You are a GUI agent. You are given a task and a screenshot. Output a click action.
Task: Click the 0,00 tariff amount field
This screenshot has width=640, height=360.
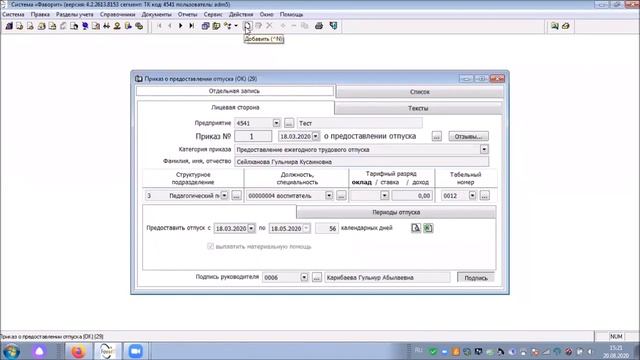pyautogui.click(x=412, y=196)
